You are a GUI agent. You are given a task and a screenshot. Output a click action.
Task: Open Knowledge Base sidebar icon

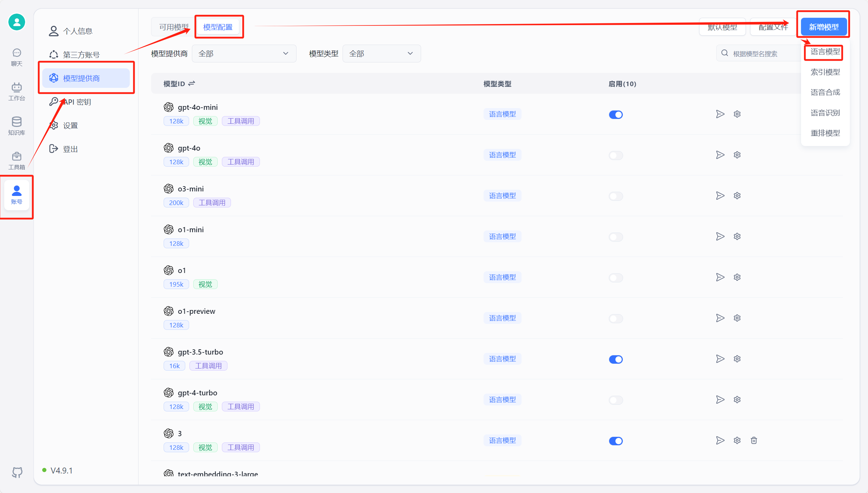pyautogui.click(x=16, y=126)
